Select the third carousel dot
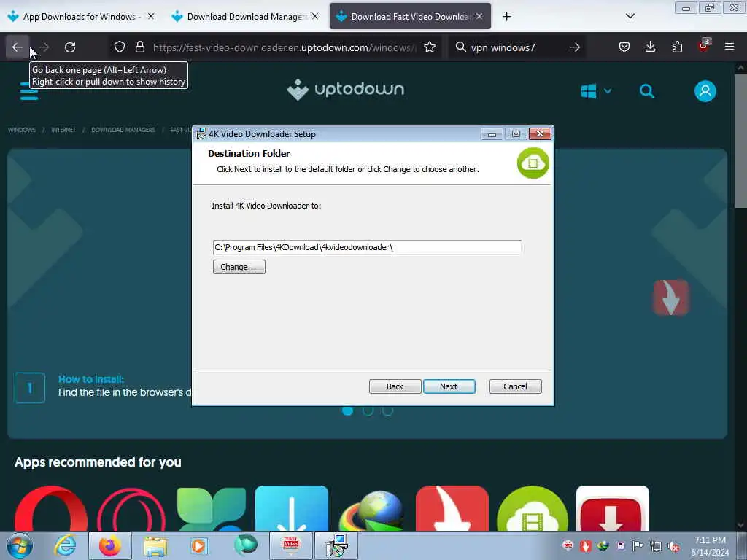The height and width of the screenshot is (560, 747). click(388, 411)
